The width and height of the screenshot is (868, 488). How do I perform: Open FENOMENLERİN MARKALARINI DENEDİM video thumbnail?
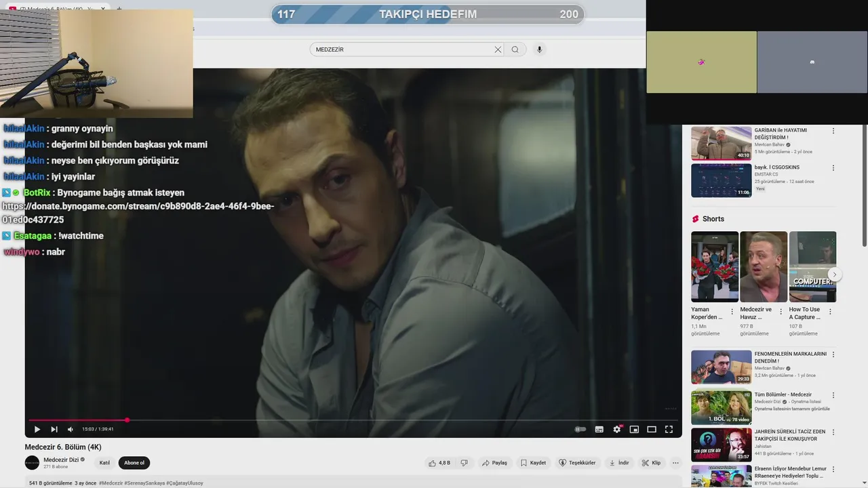coord(722,367)
